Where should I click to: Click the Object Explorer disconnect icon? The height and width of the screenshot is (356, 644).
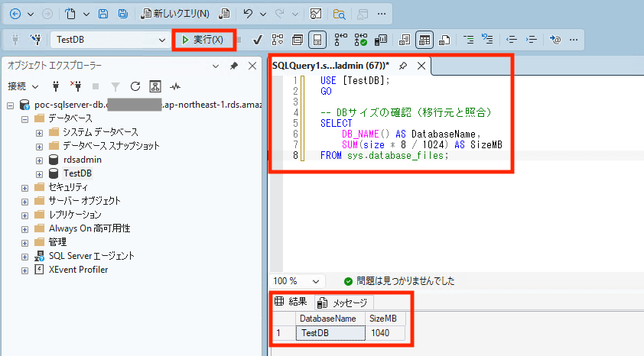(x=76, y=86)
